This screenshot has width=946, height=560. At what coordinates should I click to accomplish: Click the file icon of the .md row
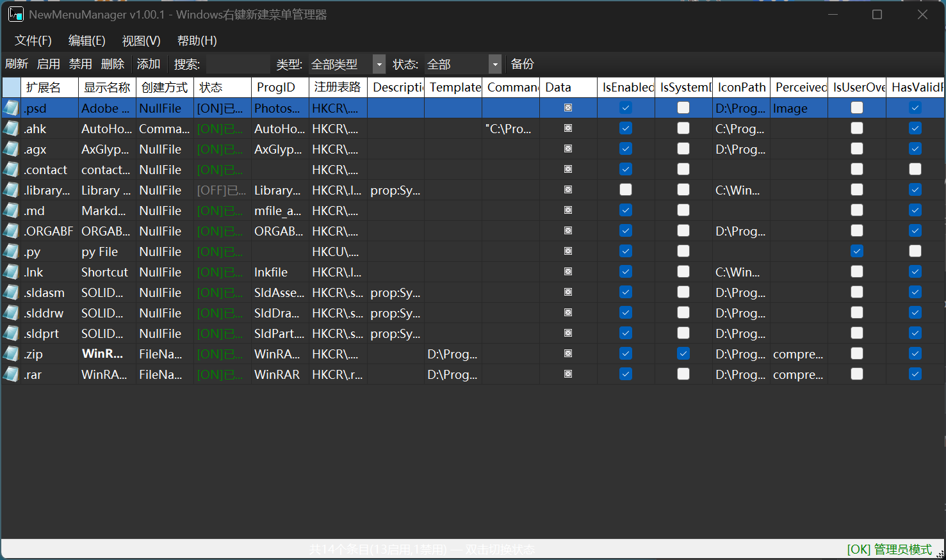click(11, 211)
